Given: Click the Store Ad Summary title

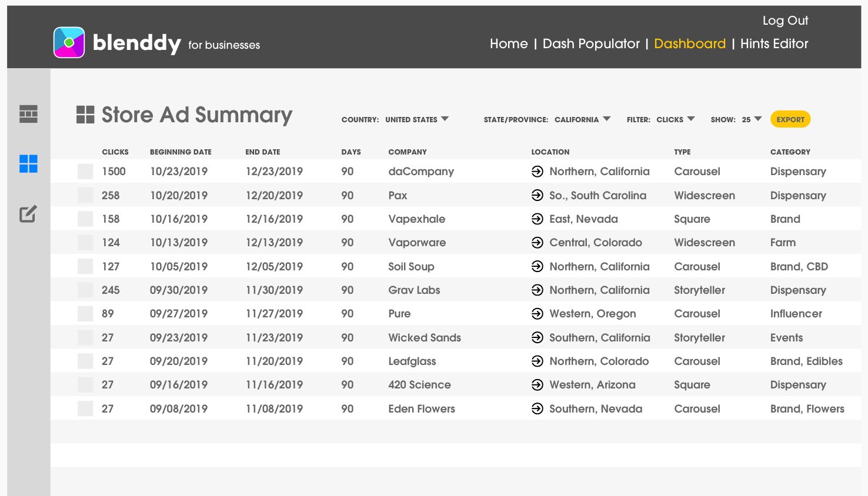Looking at the screenshot, I should 197,115.
